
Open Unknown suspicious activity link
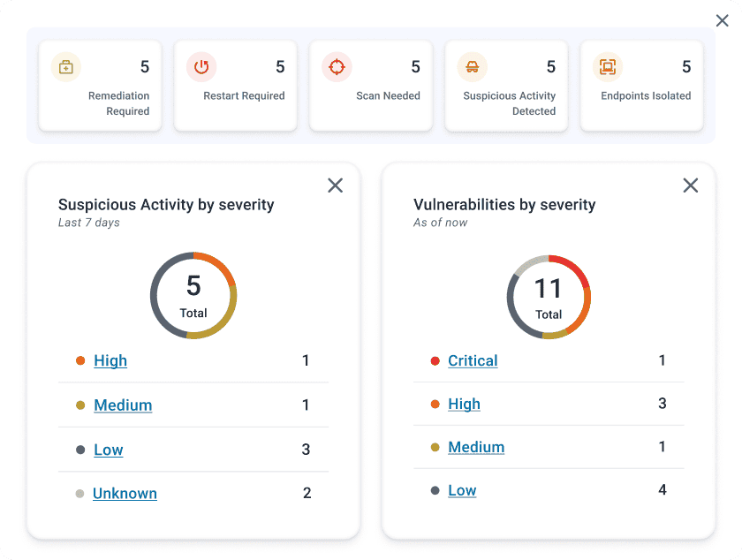pyautogui.click(x=125, y=494)
